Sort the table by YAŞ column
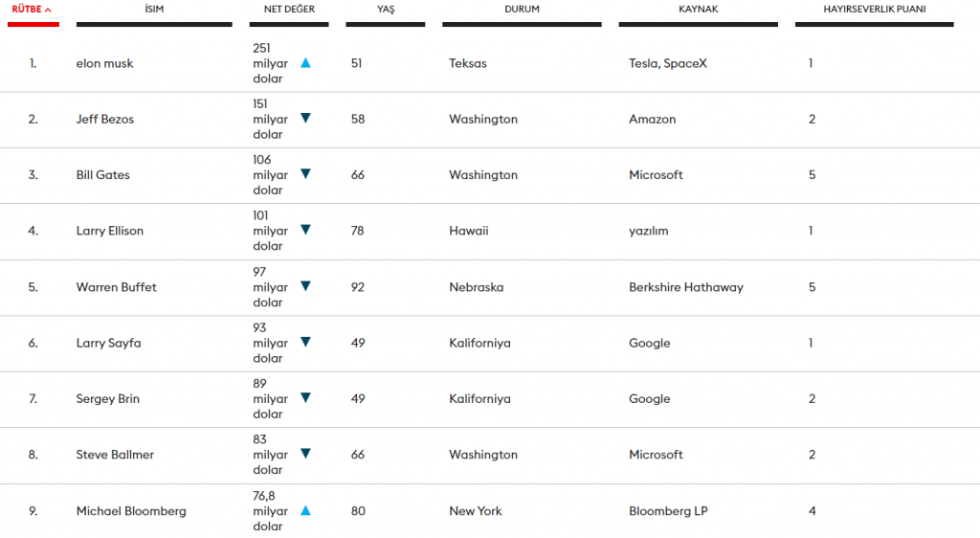Image resolution: width=980 pixels, height=538 pixels. [x=386, y=10]
